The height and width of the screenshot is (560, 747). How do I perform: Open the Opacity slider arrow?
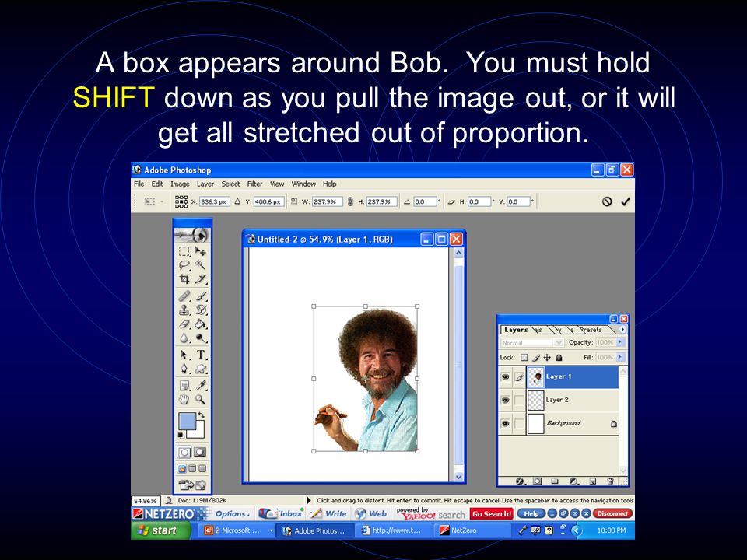click(x=620, y=342)
